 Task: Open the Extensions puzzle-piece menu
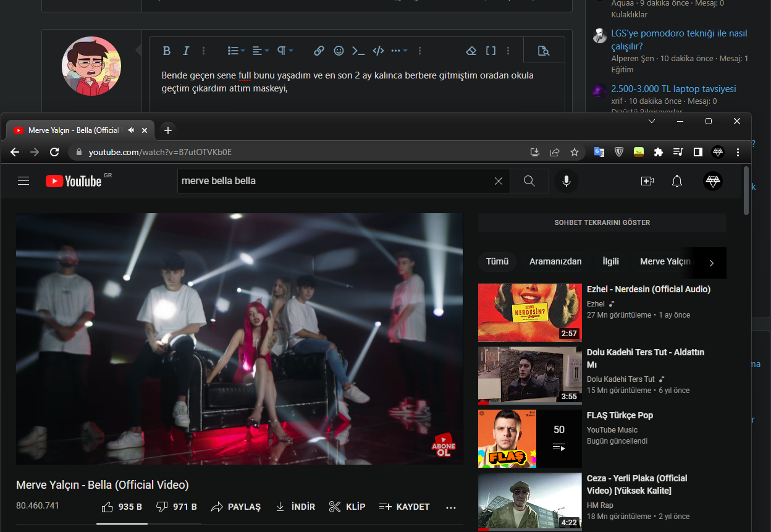[x=659, y=152]
